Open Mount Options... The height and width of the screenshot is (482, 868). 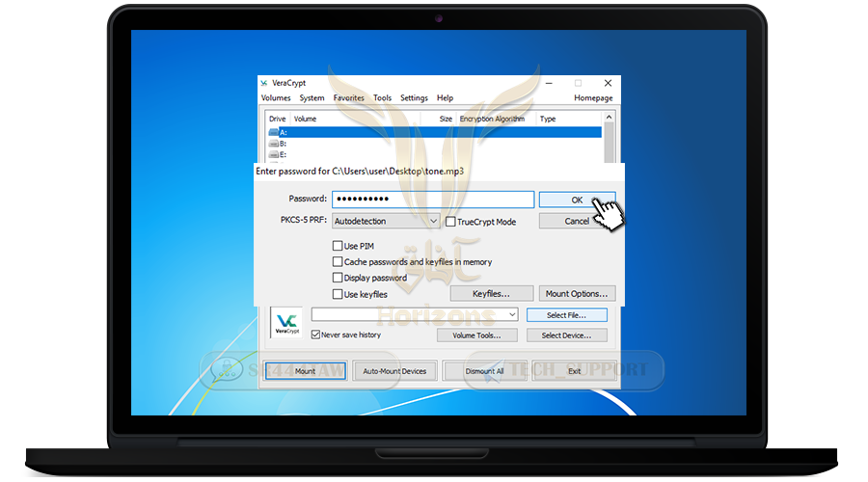[577, 293]
